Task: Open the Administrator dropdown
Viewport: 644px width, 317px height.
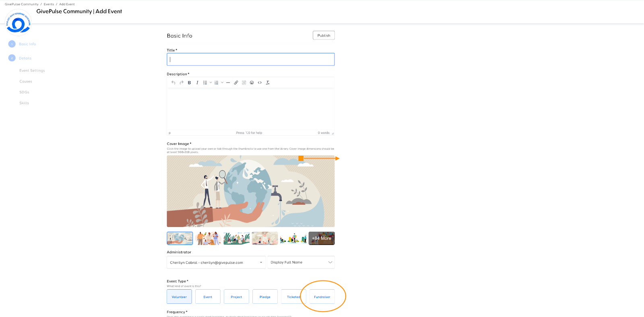Action: click(x=216, y=262)
